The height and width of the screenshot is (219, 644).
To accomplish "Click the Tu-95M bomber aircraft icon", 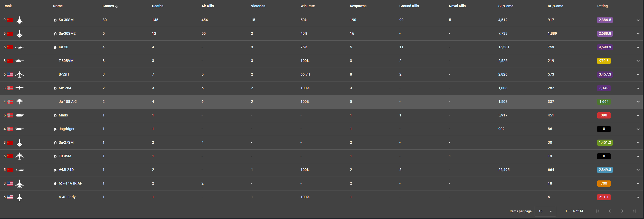I will coord(20,156).
